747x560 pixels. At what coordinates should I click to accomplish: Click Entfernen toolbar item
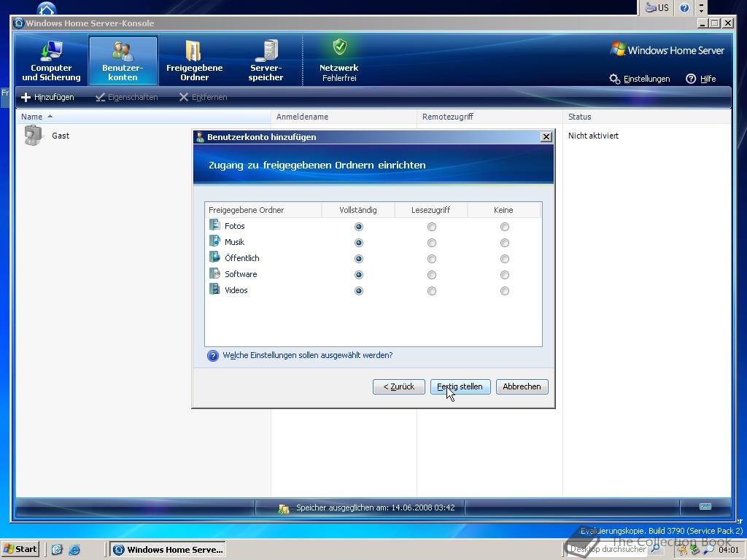point(203,97)
